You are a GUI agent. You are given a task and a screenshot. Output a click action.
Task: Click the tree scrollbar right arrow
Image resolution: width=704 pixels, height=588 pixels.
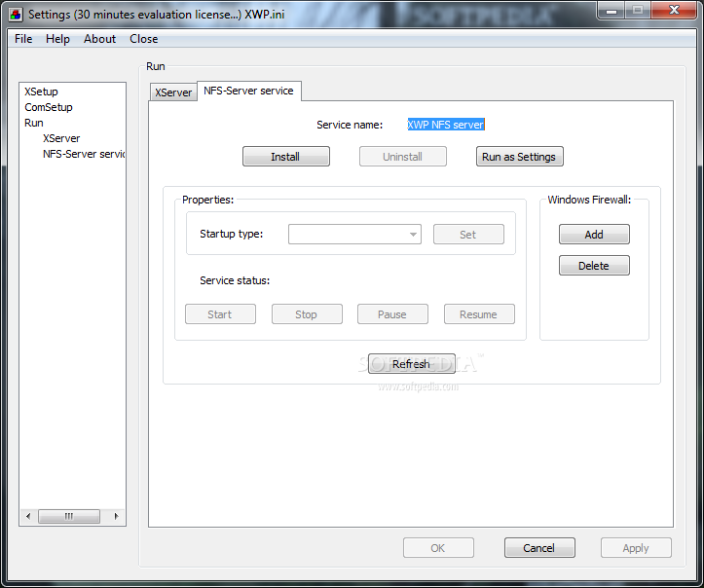[x=116, y=516]
